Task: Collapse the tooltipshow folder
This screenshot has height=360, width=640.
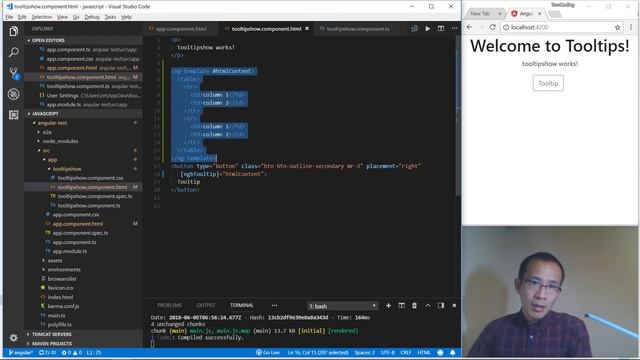Action: pos(67,169)
